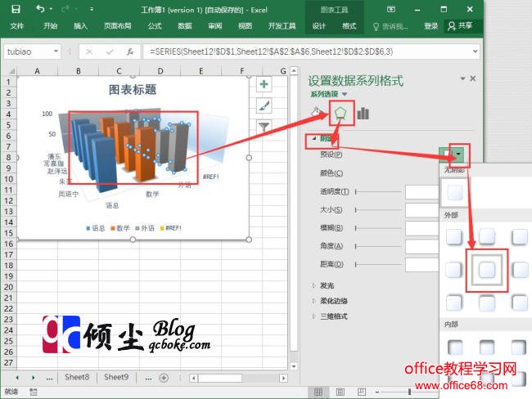Expand the formula bar with its chevron
The image size is (532, 399).
point(476,52)
